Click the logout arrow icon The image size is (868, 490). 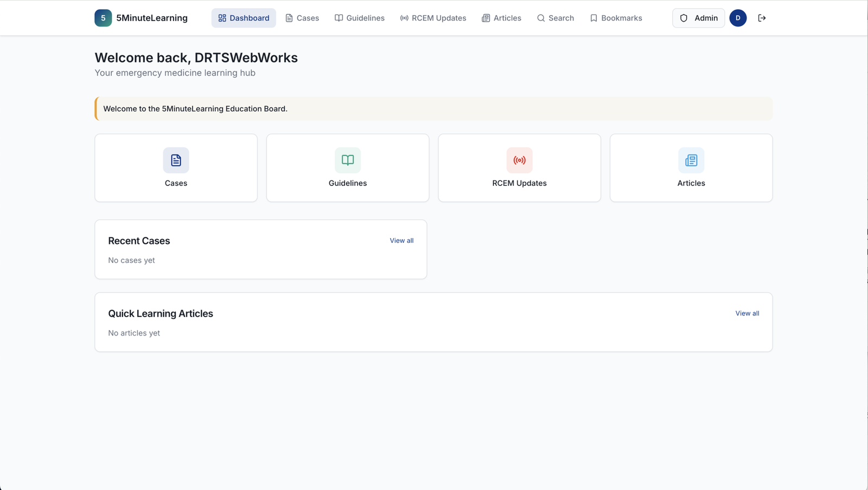tap(762, 18)
